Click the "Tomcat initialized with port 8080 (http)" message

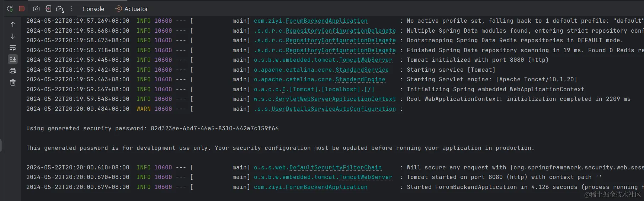pyautogui.click(x=478, y=60)
